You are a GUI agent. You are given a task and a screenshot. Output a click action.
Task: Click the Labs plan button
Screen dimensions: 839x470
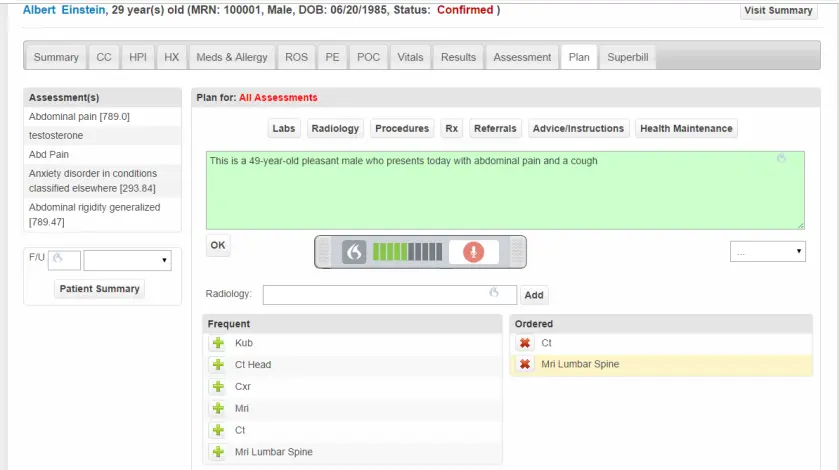tap(284, 128)
